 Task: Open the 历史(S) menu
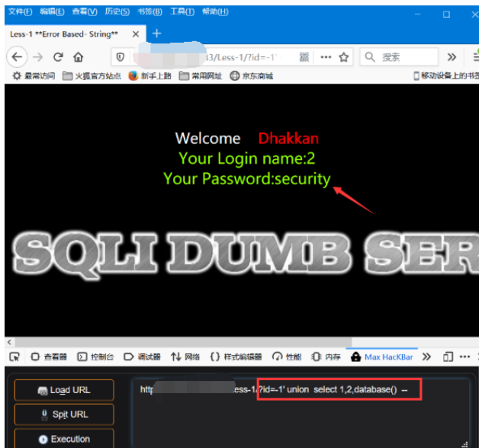pyautogui.click(x=117, y=11)
